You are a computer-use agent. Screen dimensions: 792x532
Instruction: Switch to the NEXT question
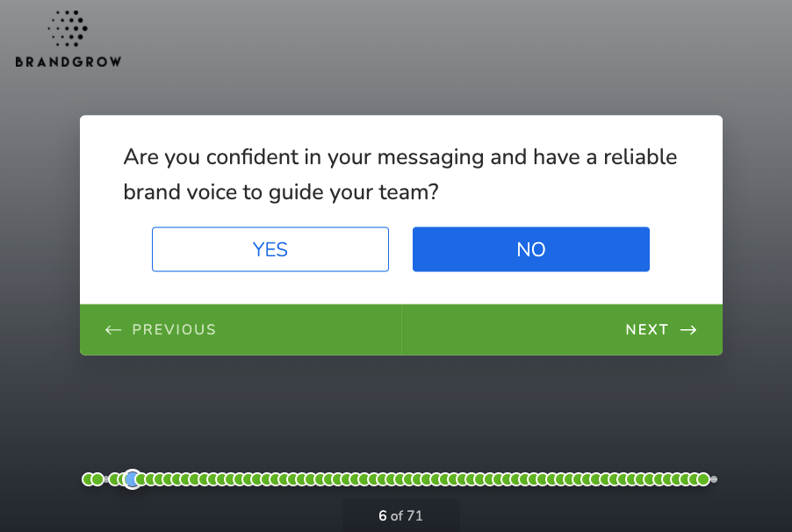tap(647, 330)
